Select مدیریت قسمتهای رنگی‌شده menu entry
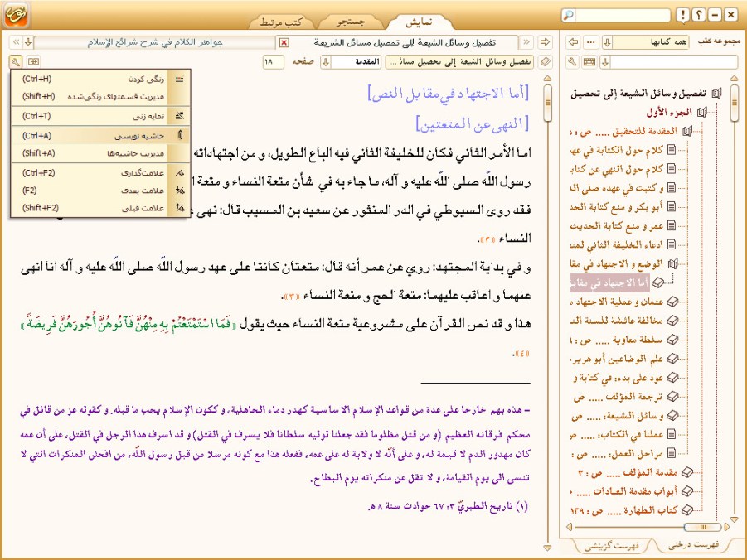The height and width of the screenshot is (560, 747). [x=100, y=97]
